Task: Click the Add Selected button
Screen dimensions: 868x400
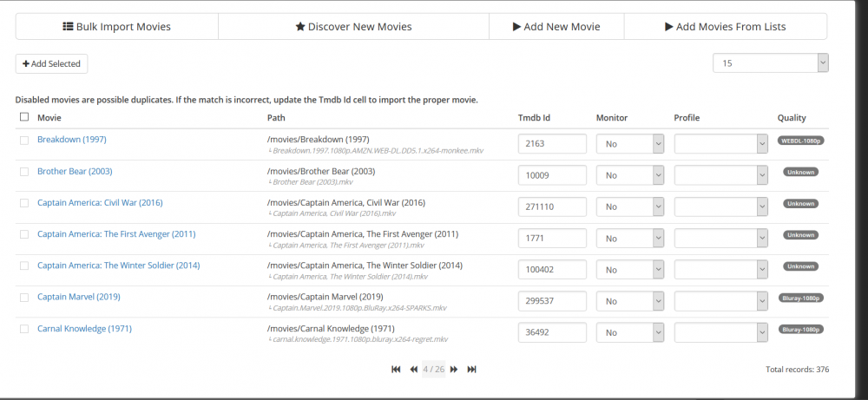Action: click(x=51, y=63)
